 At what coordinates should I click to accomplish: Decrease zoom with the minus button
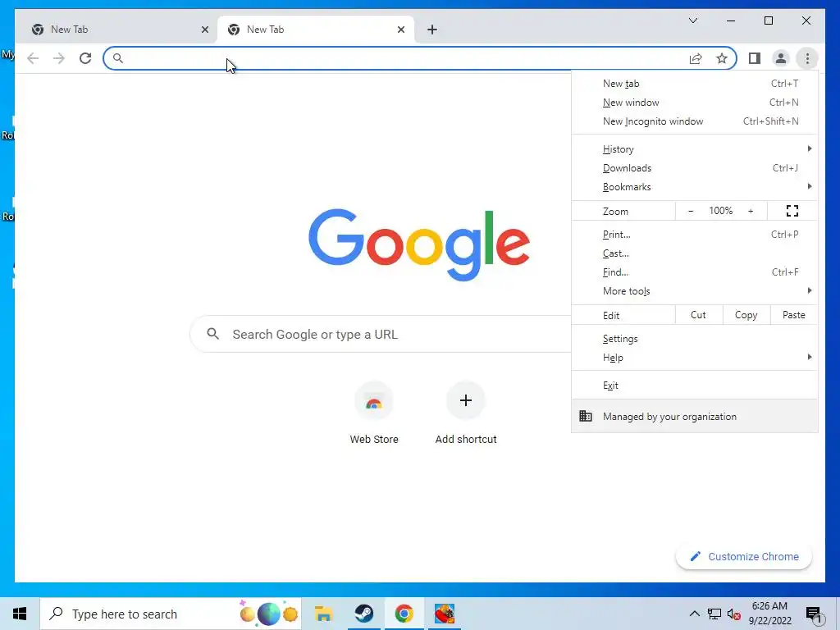(691, 211)
